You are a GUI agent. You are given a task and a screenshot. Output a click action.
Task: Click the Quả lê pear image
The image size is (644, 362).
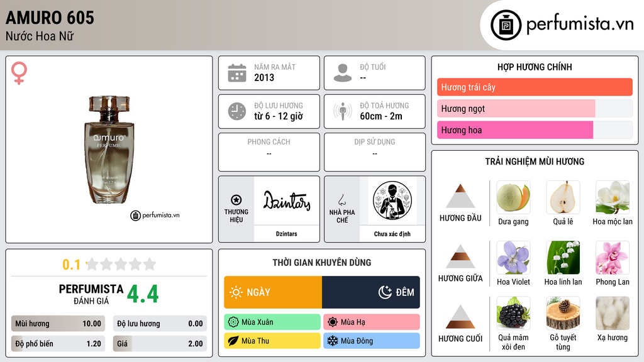click(x=563, y=197)
